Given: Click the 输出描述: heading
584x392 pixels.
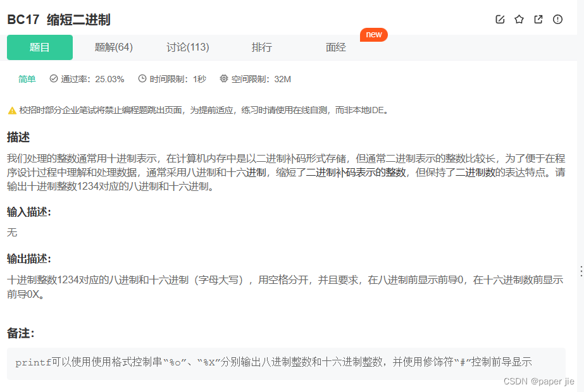Looking at the screenshot, I should click(x=28, y=259).
